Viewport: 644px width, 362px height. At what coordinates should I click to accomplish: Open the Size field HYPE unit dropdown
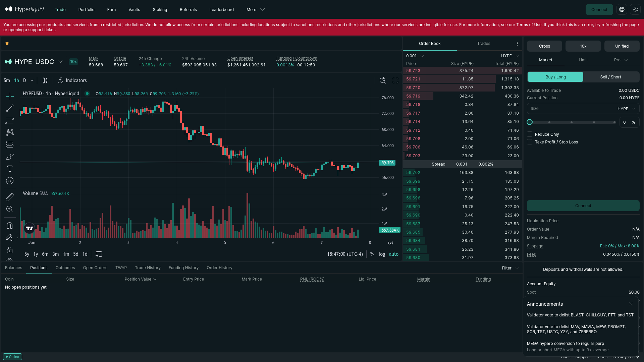click(627, 109)
